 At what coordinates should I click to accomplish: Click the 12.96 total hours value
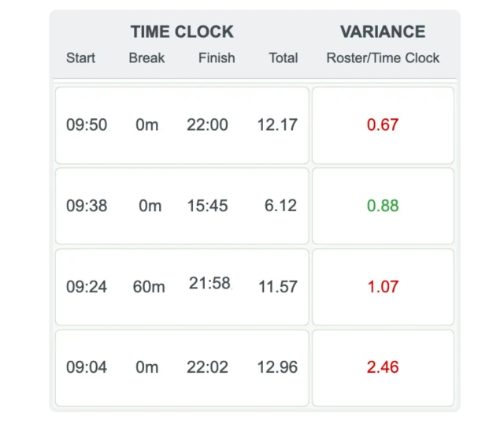point(277,367)
